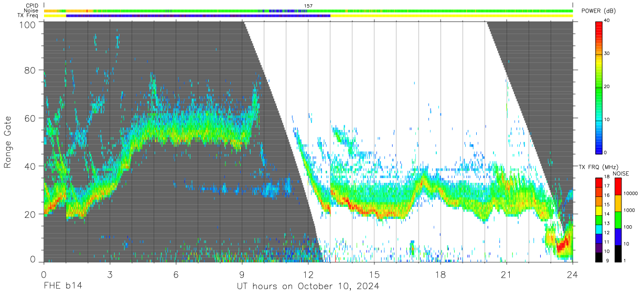
Task: Click the hour tick label 15
Action: pyautogui.click(x=374, y=274)
